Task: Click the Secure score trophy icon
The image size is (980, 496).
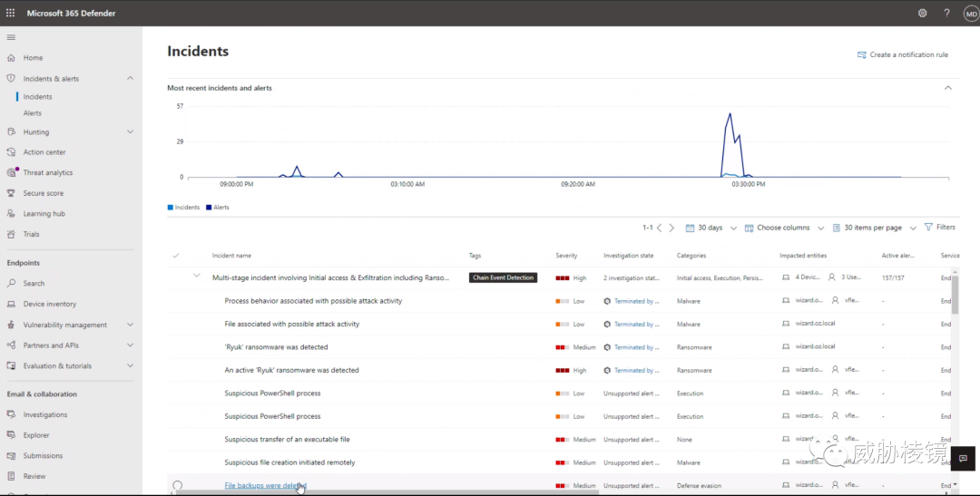Action: pyautogui.click(x=11, y=193)
